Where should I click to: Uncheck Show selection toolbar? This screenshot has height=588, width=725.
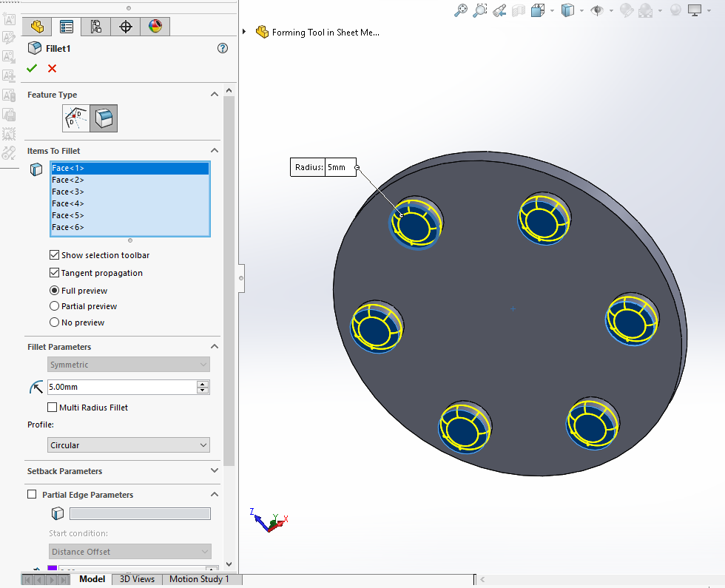(54, 255)
